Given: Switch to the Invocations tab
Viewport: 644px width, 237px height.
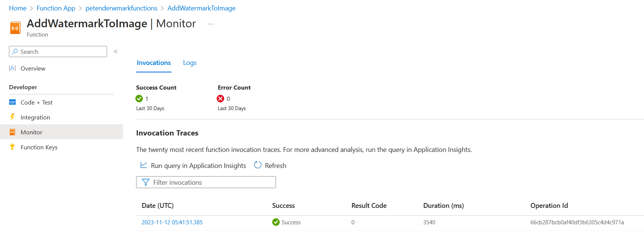Looking at the screenshot, I should pyautogui.click(x=154, y=63).
